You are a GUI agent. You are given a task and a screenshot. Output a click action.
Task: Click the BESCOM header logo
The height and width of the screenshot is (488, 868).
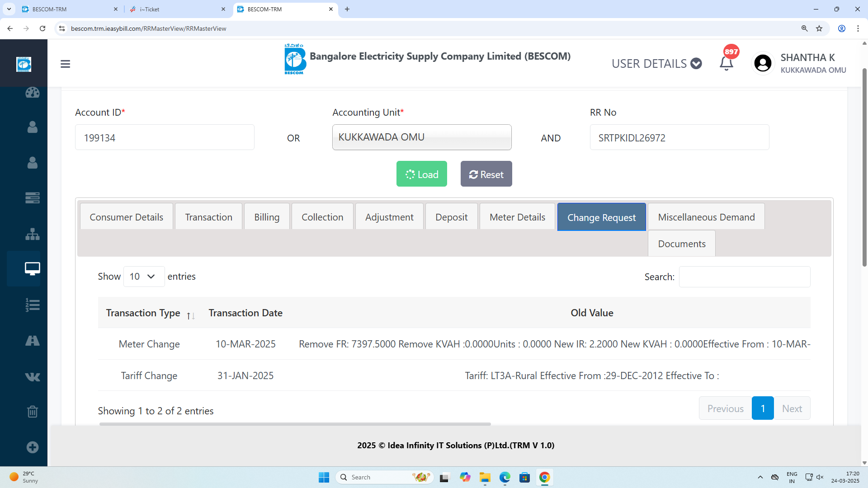tap(295, 59)
